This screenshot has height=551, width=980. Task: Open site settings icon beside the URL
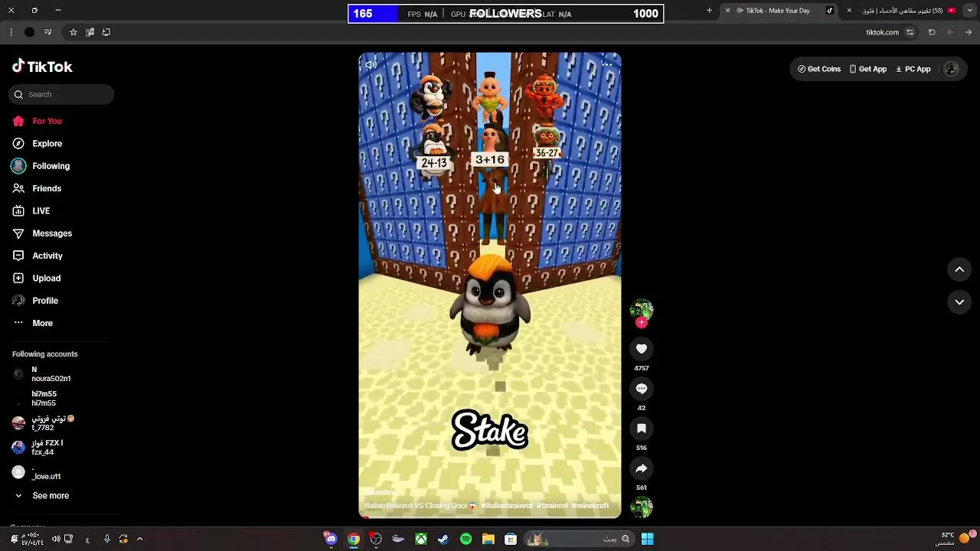click(x=910, y=32)
